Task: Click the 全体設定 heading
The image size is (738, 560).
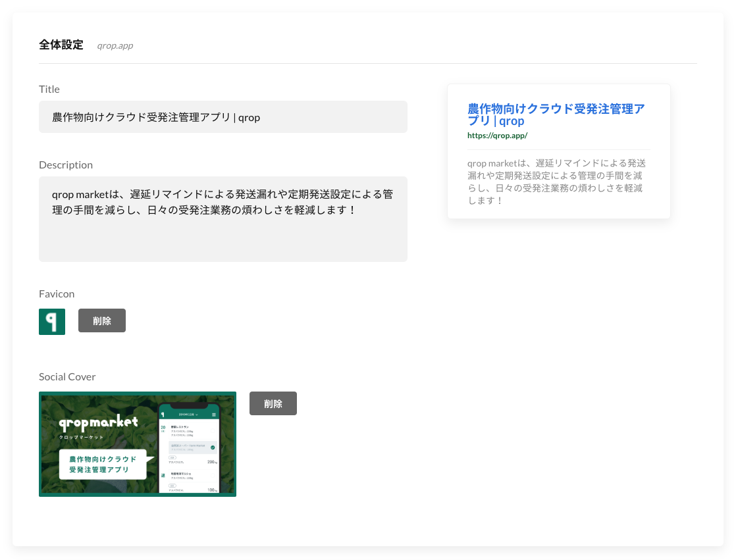Action: click(61, 45)
